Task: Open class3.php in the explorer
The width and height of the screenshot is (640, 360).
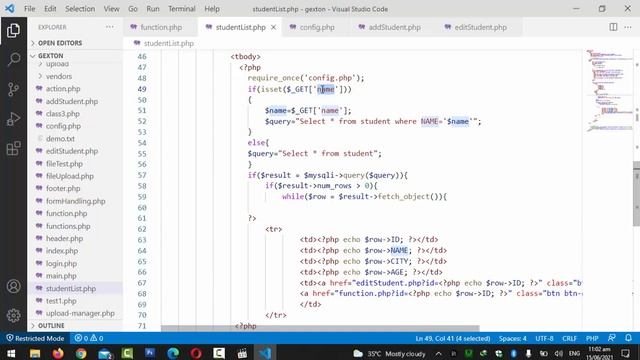Action: [62, 113]
